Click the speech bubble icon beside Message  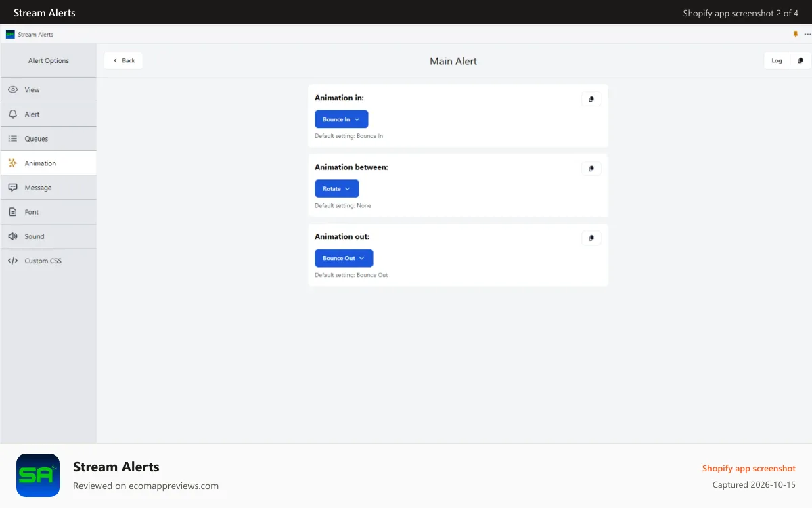click(x=13, y=188)
